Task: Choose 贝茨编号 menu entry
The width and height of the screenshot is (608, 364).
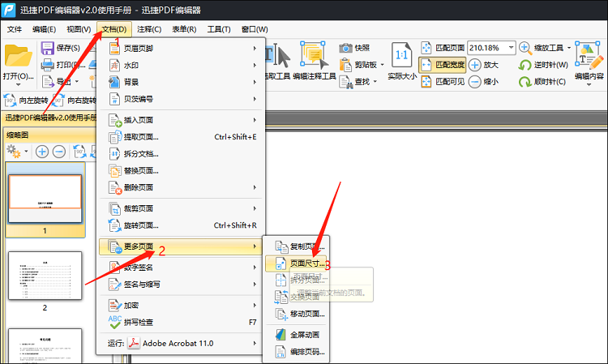Action: [181, 99]
